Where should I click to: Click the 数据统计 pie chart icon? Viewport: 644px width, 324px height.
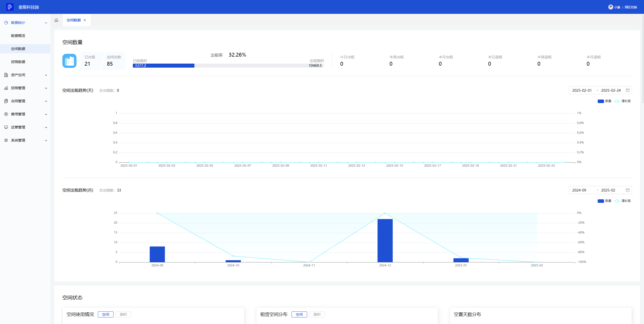[6, 23]
